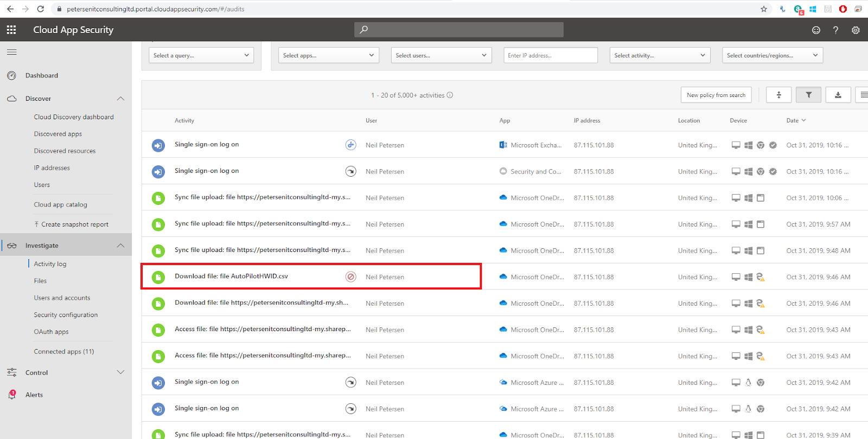Click the advanced filters funnel button

(x=808, y=95)
